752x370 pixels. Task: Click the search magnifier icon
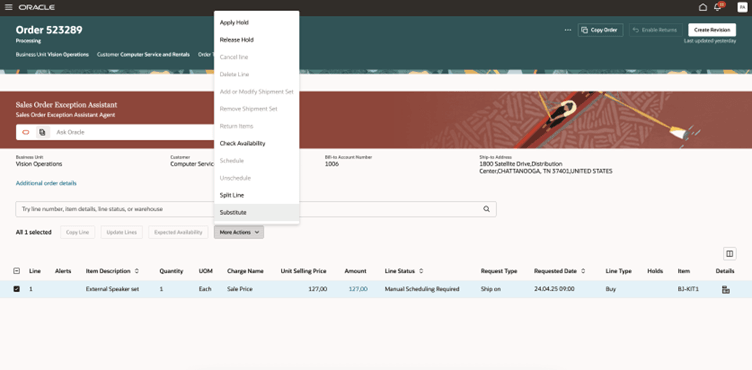486,209
